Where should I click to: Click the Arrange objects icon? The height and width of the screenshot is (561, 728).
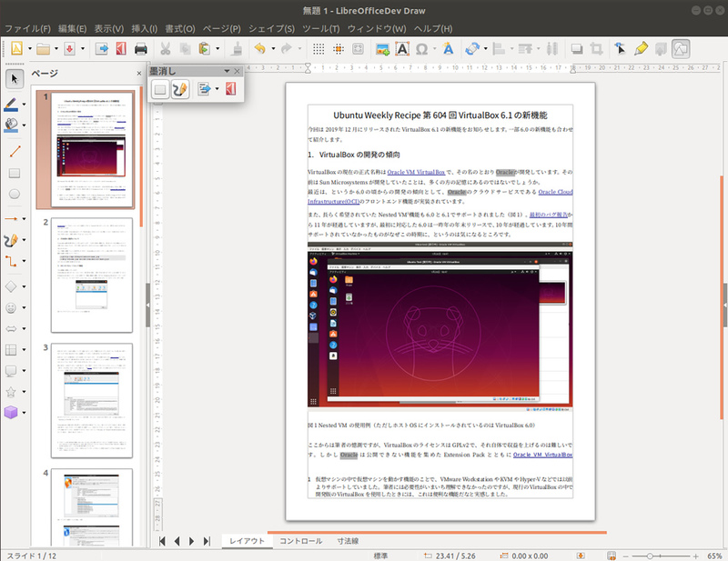(x=525, y=48)
